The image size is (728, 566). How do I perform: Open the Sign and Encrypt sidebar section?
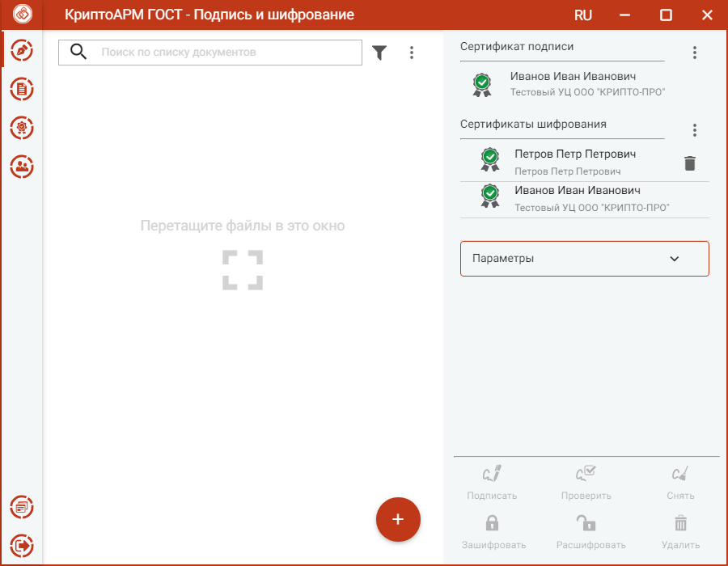pyautogui.click(x=22, y=51)
